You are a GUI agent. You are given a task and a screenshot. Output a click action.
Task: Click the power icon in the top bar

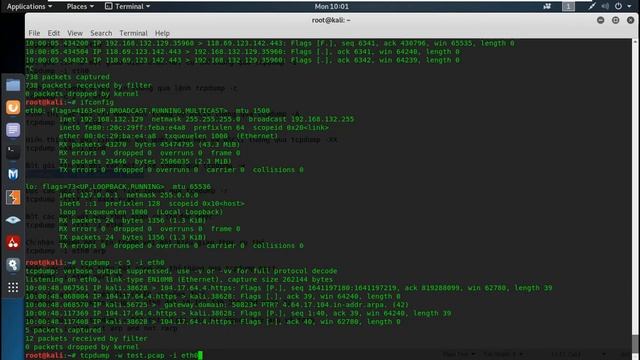pos(618,6)
